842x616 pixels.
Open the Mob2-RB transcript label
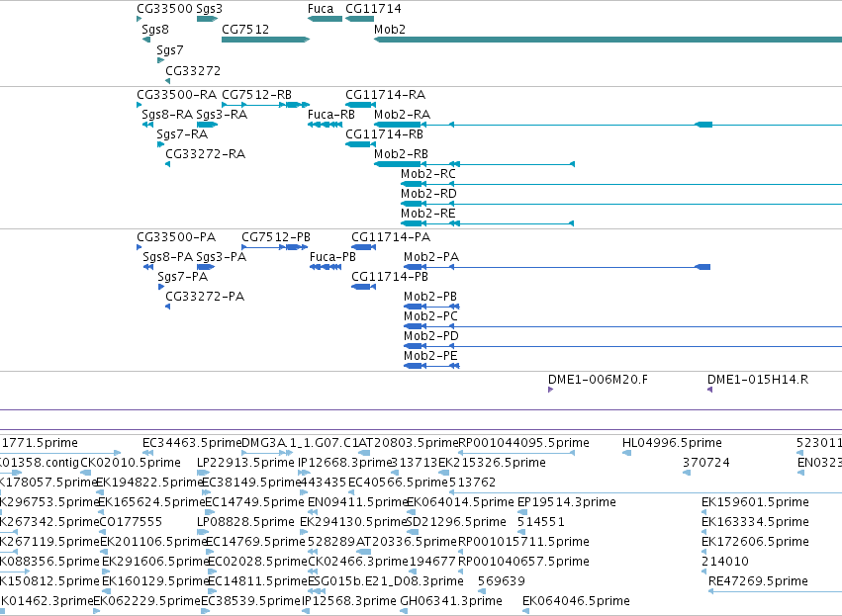401,154
